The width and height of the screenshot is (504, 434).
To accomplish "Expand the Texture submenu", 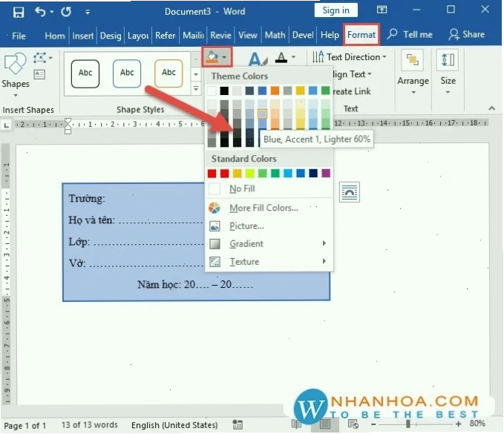I will (269, 261).
